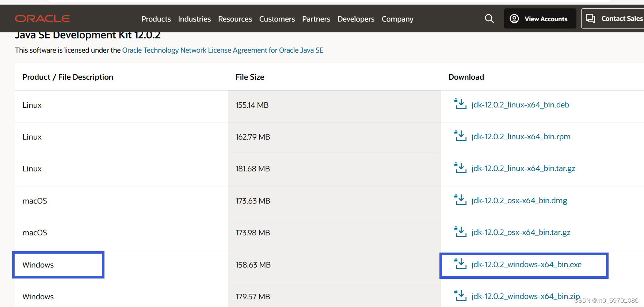Download jdk-12.0.2_osx-x64_bin.dmg
The height and width of the screenshot is (307, 644).
point(519,201)
